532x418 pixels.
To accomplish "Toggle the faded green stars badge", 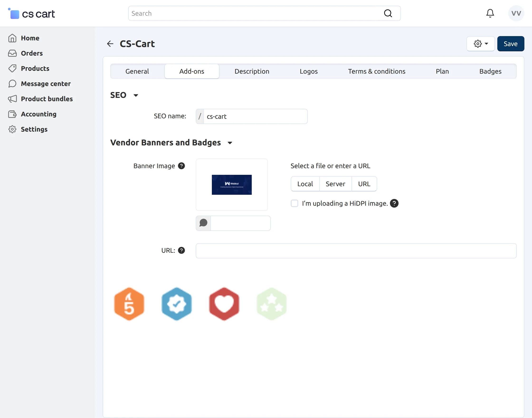I will pos(271,304).
